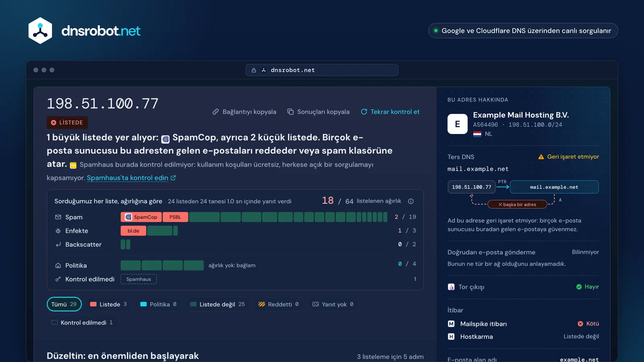Click the Hostkarma H icon
This screenshot has height=362, width=644.
pos(451,337)
